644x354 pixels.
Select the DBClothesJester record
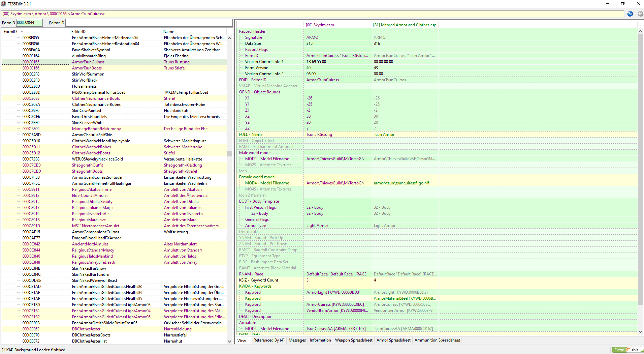pos(114,329)
